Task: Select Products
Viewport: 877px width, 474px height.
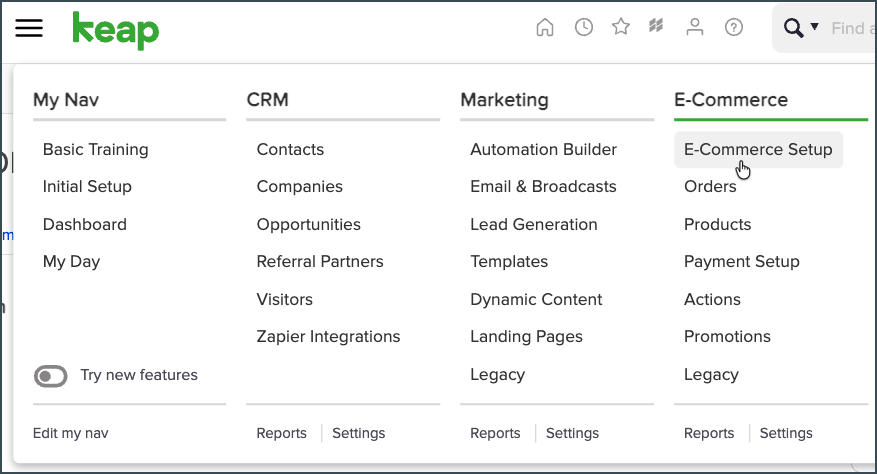Action: tap(718, 224)
